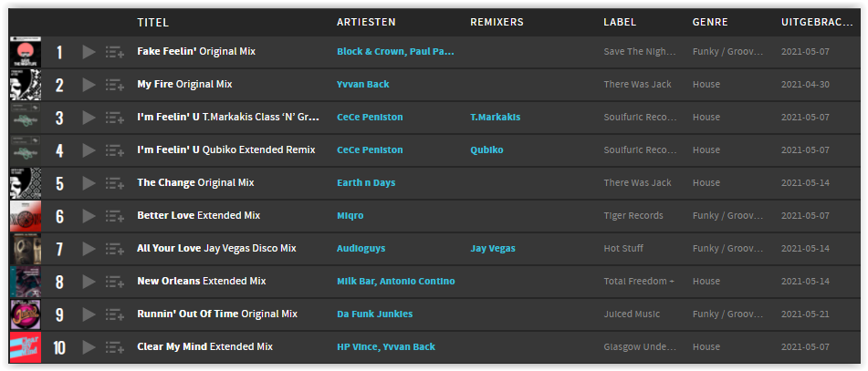Screen dimensions: 868x371
Task: Play track 3 T.Markakis remix
Action: pos(89,118)
